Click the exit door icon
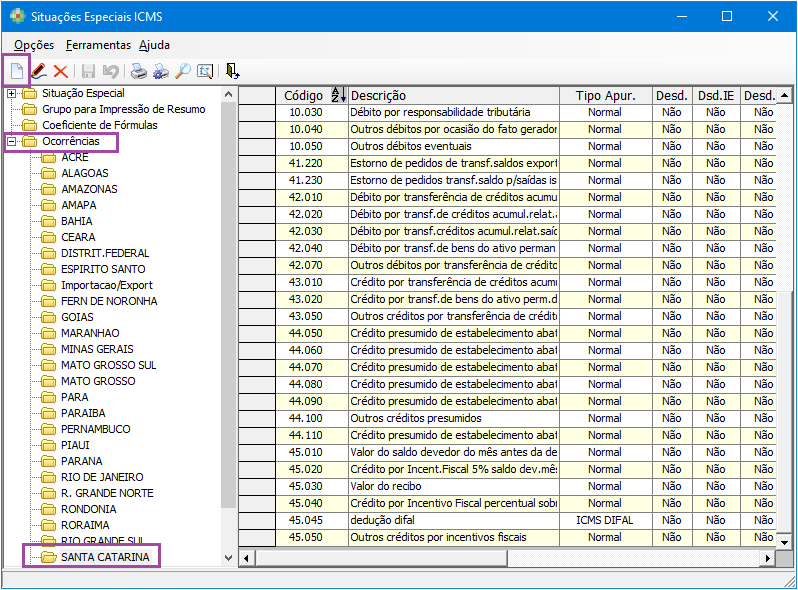This screenshot has width=798, height=590. [x=233, y=71]
